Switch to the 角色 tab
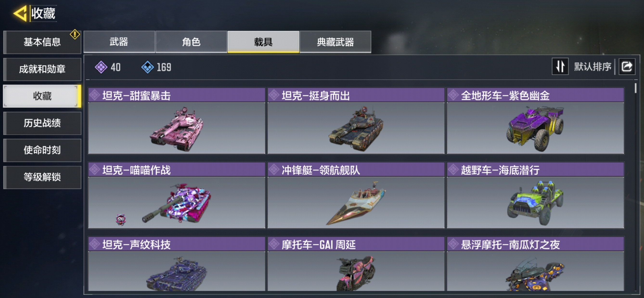The width and height of the screenshot is (644, 298). (x=191, y=42)
